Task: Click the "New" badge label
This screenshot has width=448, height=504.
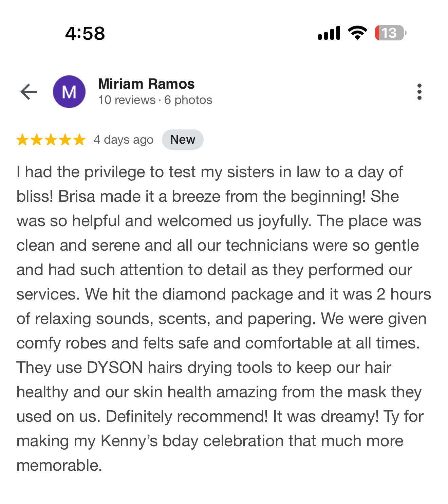Action: click(x=183, y=140)
